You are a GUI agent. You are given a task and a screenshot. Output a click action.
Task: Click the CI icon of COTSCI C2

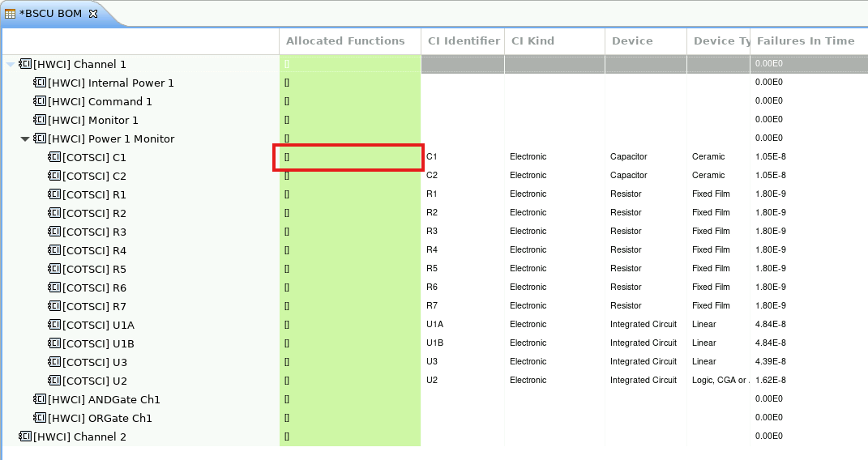coord(54,176)
